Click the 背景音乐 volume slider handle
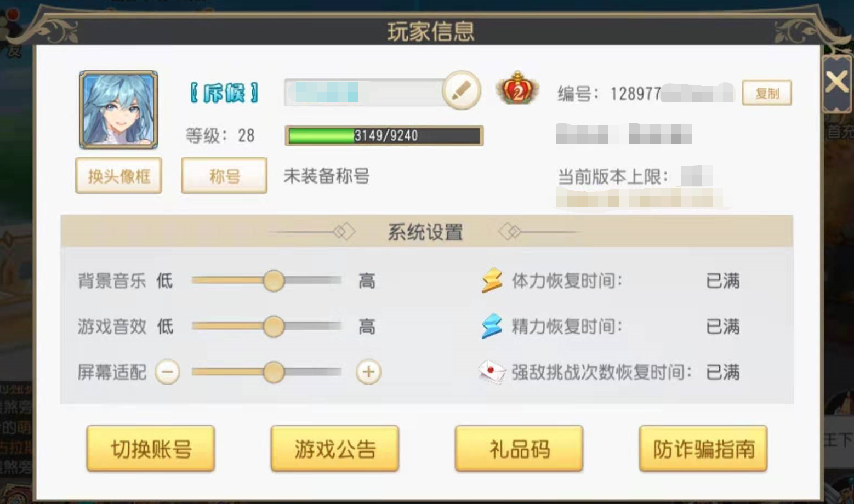Viewport: 854px width, 504px height. click(274, 280)
